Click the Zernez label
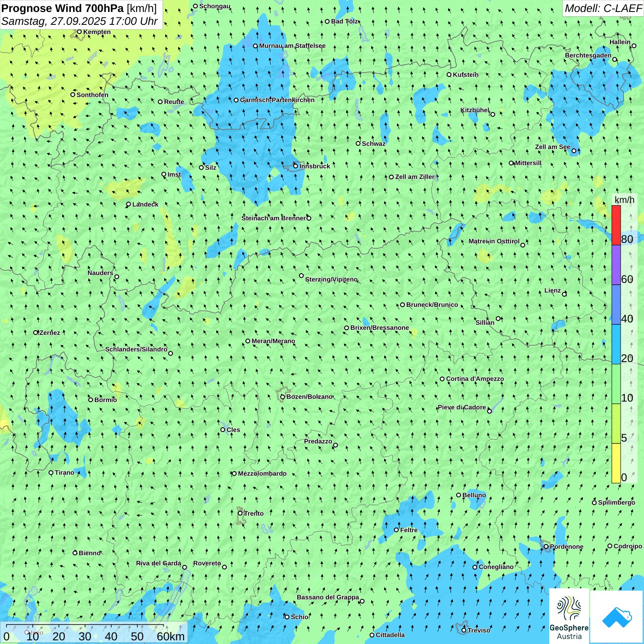This screenshot has width=644, height=644. click(50, 333)
